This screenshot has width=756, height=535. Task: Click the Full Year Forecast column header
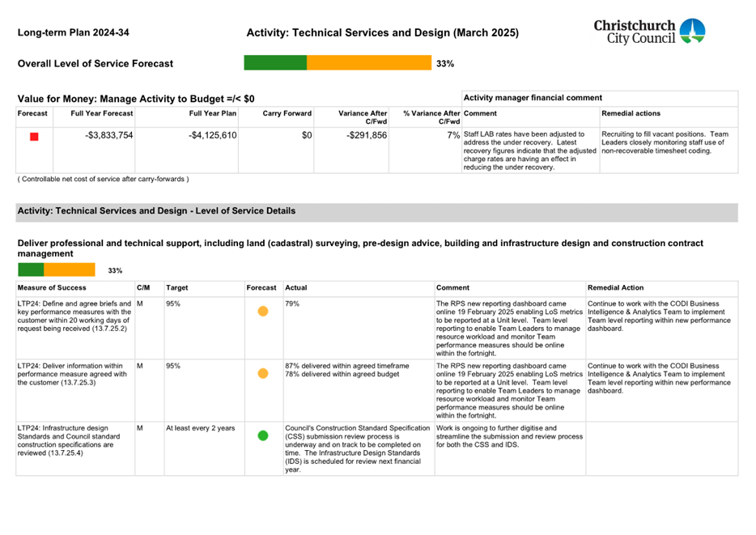pos(102,113)
